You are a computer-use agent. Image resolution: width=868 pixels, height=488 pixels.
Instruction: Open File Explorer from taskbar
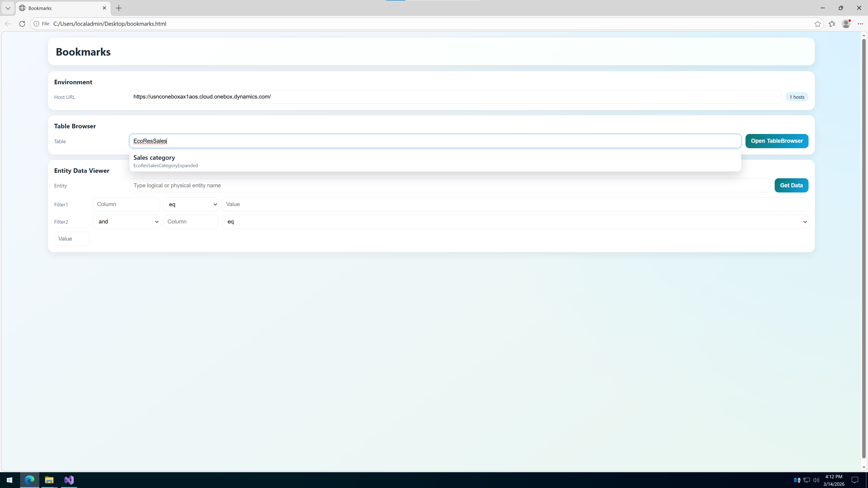[x=49, y=480]
